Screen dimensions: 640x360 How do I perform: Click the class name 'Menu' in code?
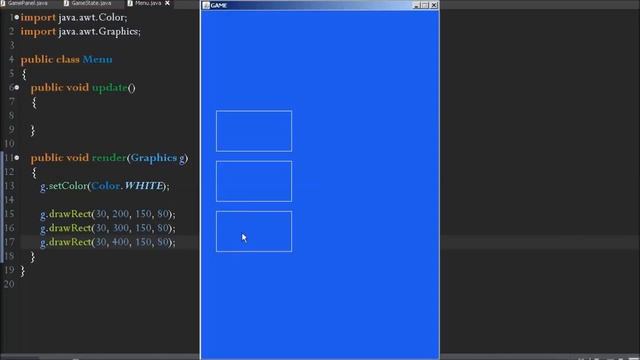pos(97,60)
